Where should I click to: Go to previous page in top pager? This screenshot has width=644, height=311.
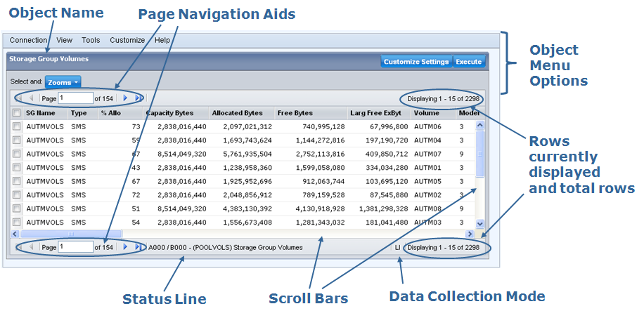coord(32,98)
